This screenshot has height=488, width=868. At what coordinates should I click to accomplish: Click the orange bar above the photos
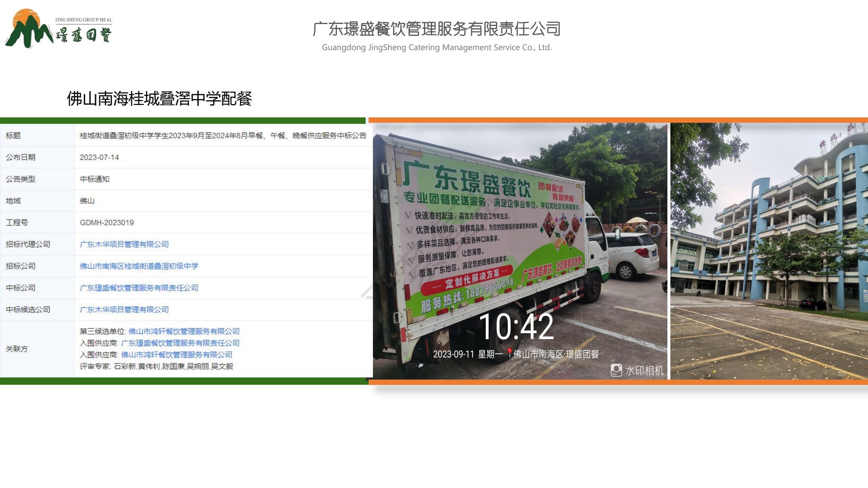(x=618, y=120)
